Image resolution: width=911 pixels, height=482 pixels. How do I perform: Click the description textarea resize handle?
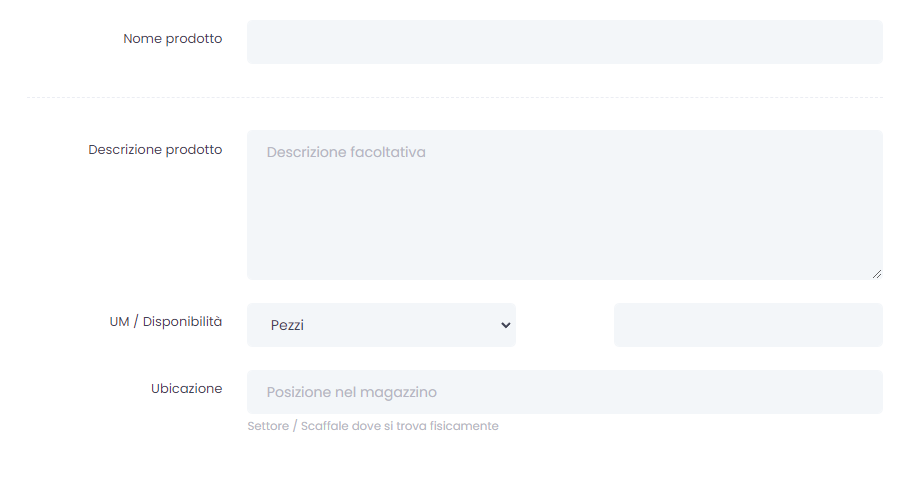pyautogui.click(x=877, y=273)
